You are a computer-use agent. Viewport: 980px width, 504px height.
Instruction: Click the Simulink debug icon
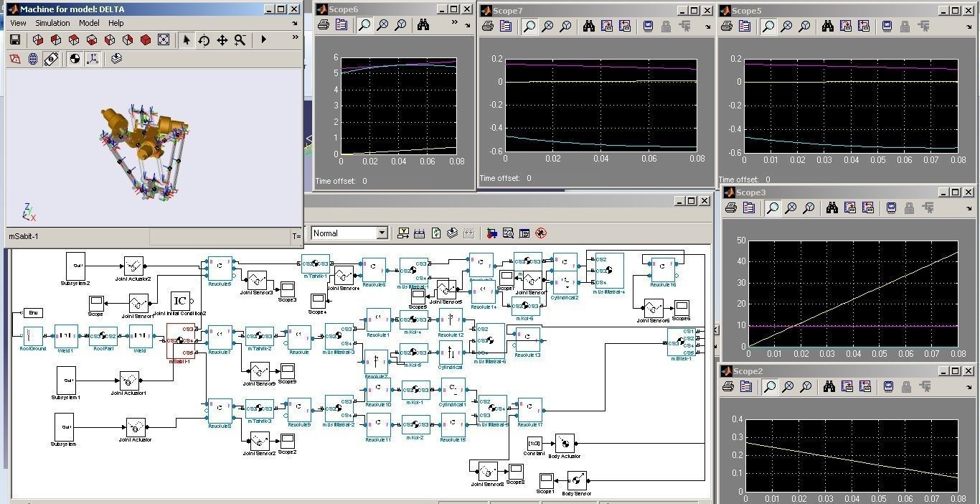click(541, 233)
